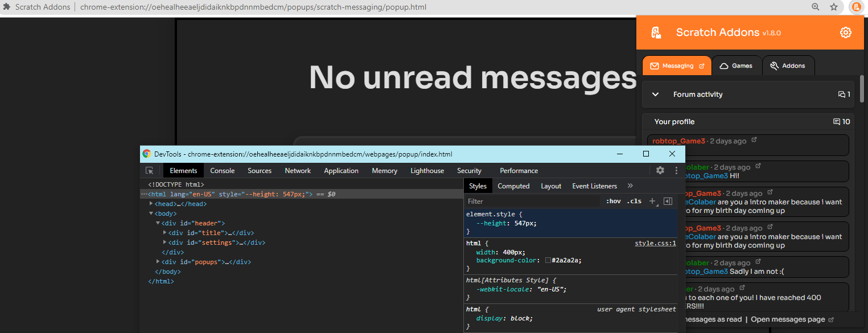
Task: Collapse the body element in DOM tree
Action: (150, 213)
